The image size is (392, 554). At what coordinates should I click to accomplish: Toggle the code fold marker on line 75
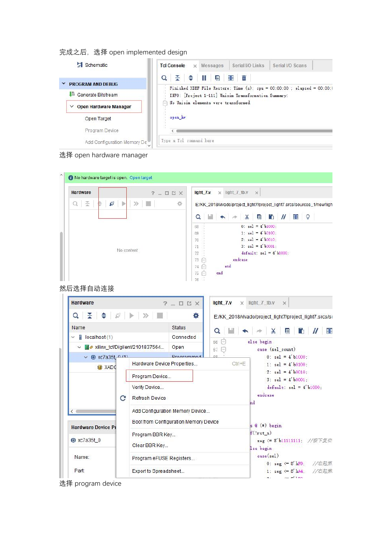coord(204,273)
